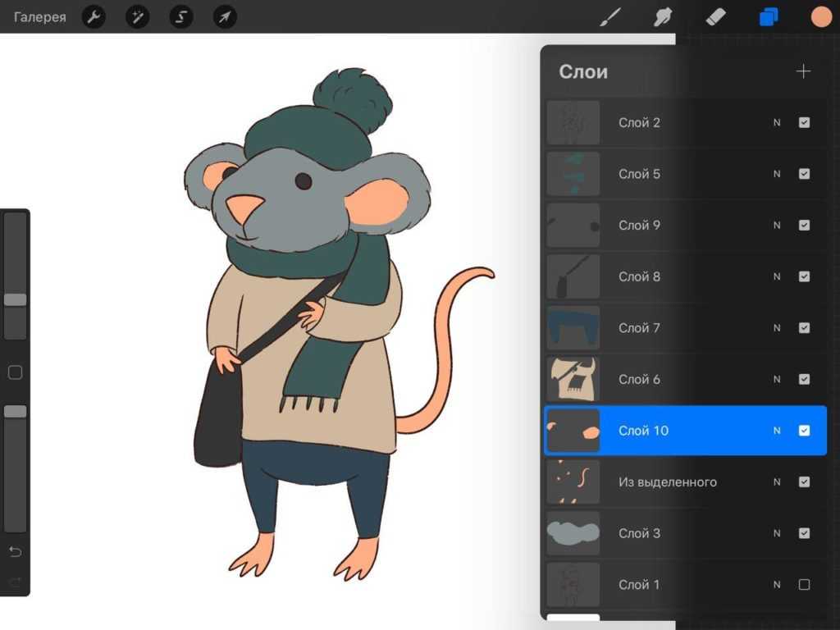Open the active color swatch
Image resolution: width=840 pixels, height=630 pixels.
pos(821,16)
